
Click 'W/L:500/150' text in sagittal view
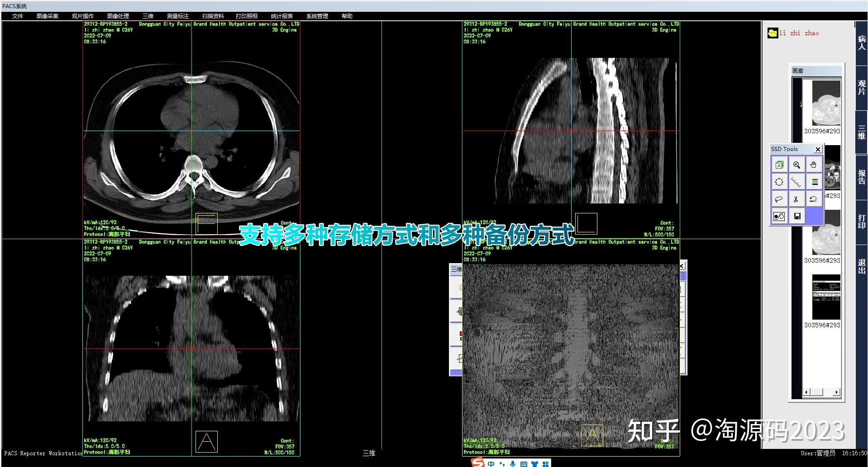[x=659, y=235]
